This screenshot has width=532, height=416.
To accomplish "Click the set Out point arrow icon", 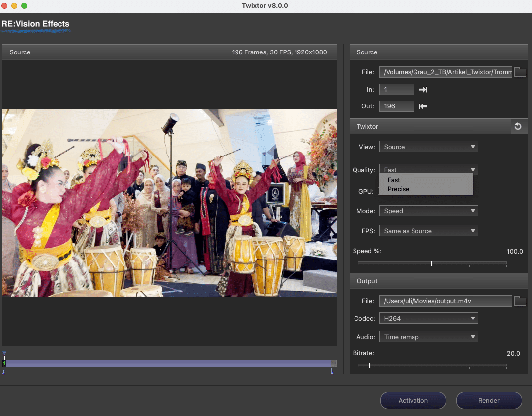I will [423, 106].
